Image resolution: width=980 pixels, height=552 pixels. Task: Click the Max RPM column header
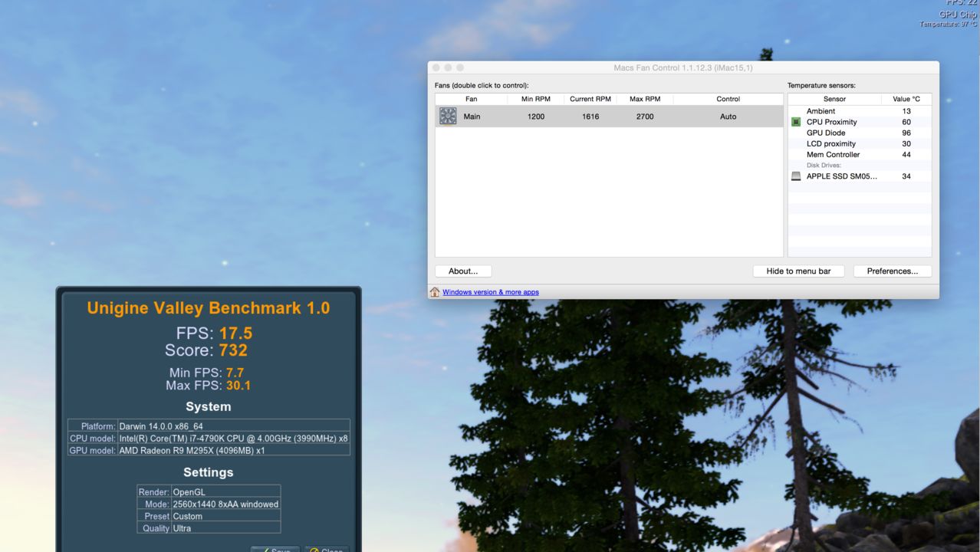click(645, 99)
